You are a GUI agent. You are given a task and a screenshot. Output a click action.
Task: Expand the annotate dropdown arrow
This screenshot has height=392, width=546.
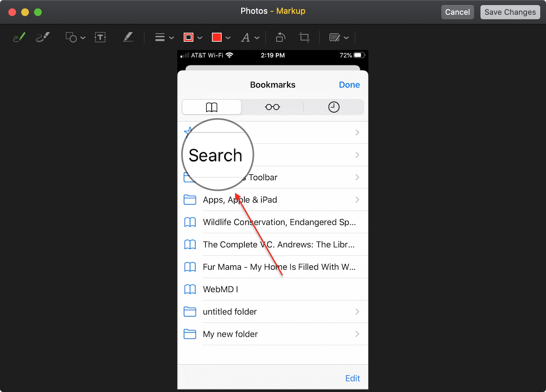coord(346,38)
